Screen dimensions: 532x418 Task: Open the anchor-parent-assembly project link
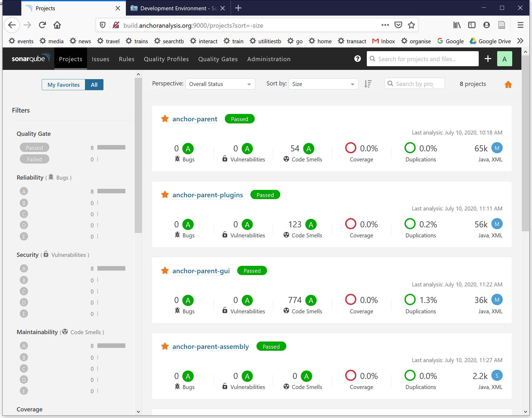coord(211,347)
